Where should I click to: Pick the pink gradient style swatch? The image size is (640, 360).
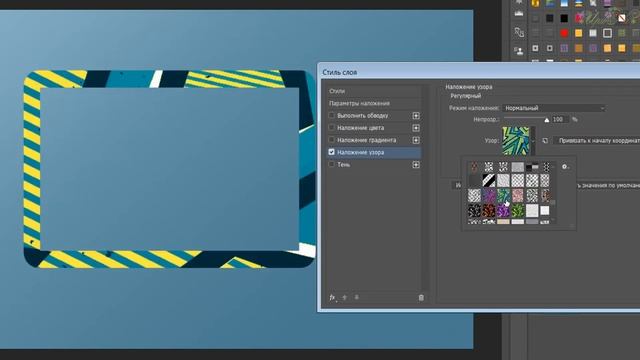(x=579, y=18)
